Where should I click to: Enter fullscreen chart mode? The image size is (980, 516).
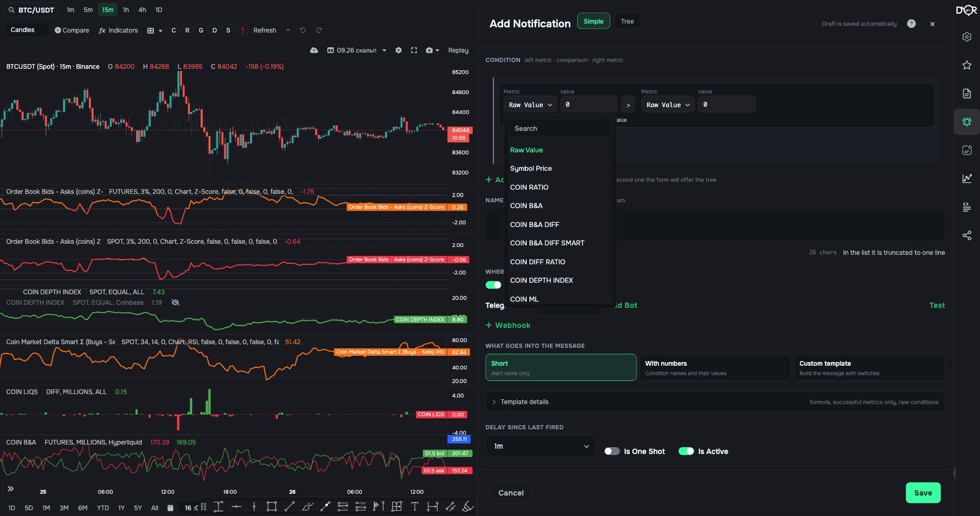click(x=414, y=50)
